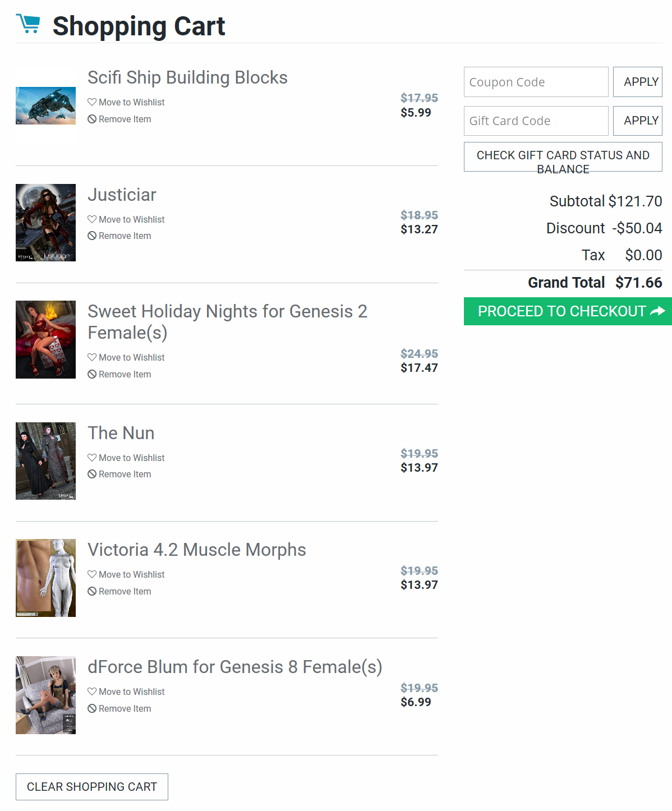This screenshot has width=672, height=811.
Task: Open the Justiciar product title link
Action: coord(122,195)
